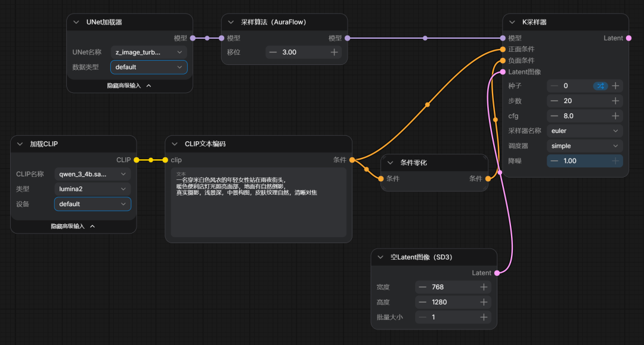
Task: Click UNet加载器 模型 output socket
Action: [x=193, y=38]
